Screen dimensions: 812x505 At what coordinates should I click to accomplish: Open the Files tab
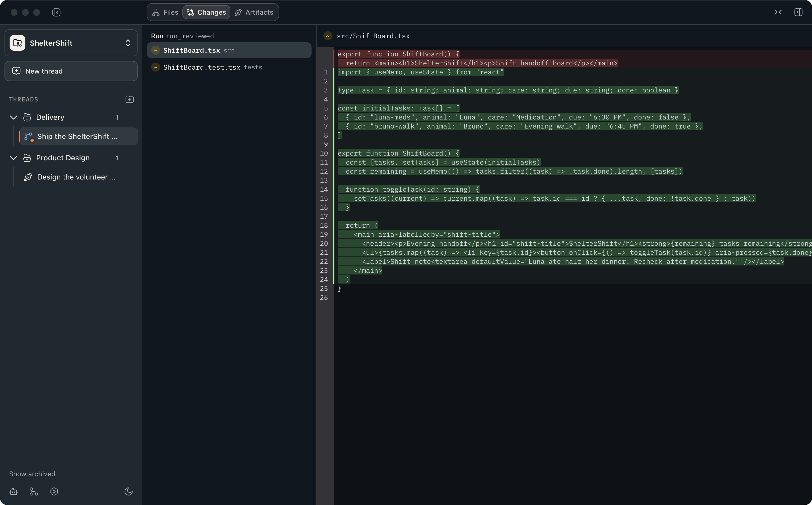click(166, 12)
